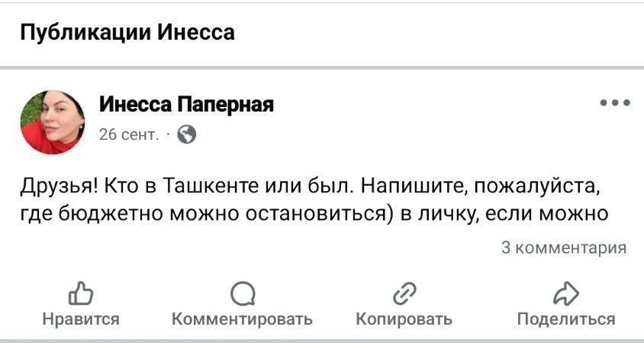Image resolution: width=644 pixels, height=343 pixels.
Task: Tap the share arrow icon
Action: click(x=565, y=293)
